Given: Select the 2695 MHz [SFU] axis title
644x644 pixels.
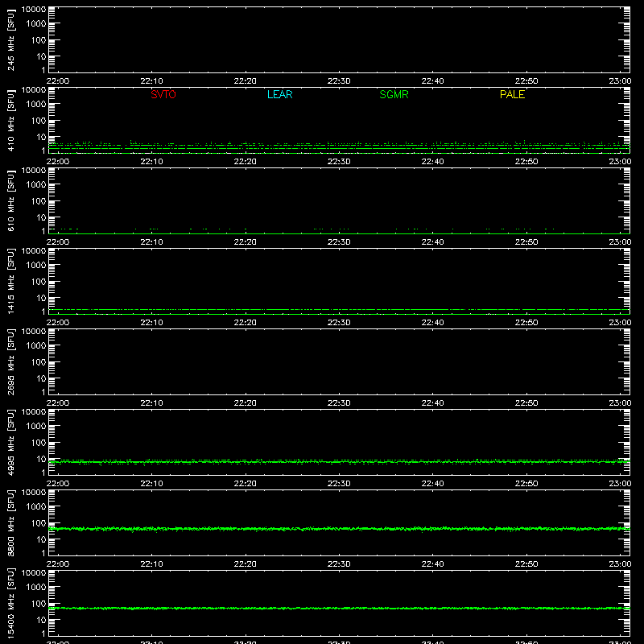Looking at the screenshot, I should click(x=10, y=361).
